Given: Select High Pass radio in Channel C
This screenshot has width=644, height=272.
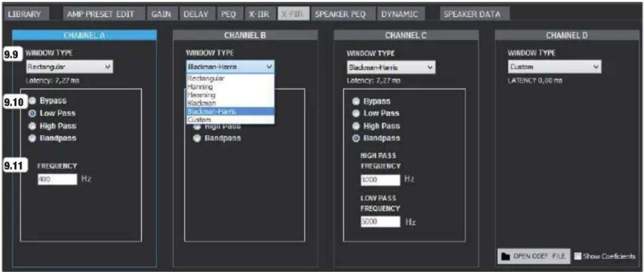Looking at the screenshot, I should click(x=356, y=126).
